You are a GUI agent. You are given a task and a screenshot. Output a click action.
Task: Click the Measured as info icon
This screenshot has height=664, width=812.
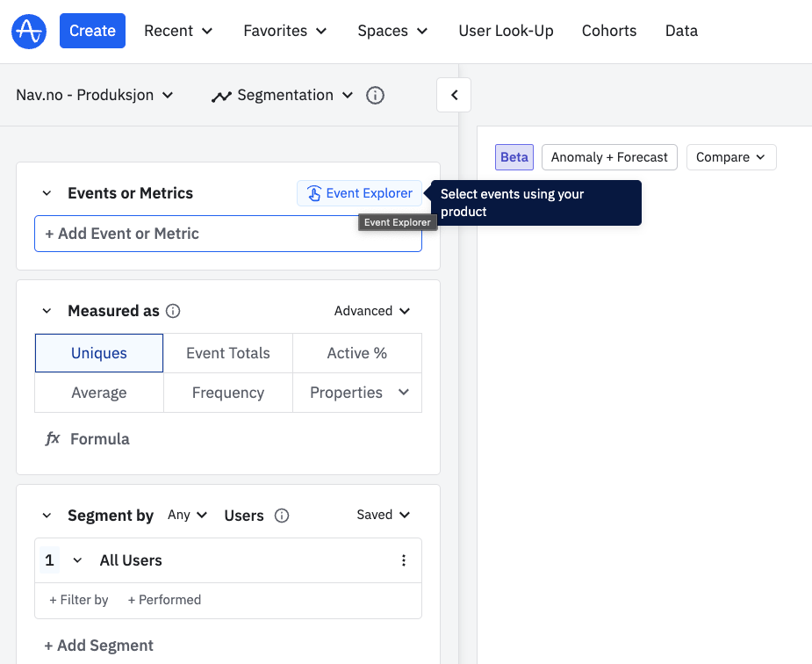(173, 311)
